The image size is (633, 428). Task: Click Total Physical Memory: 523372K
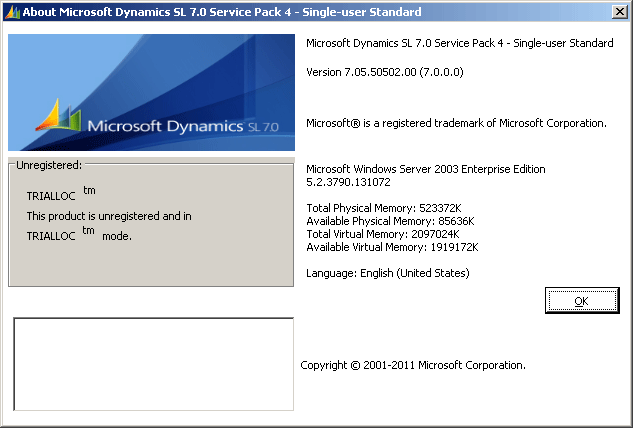click(384, 208)
